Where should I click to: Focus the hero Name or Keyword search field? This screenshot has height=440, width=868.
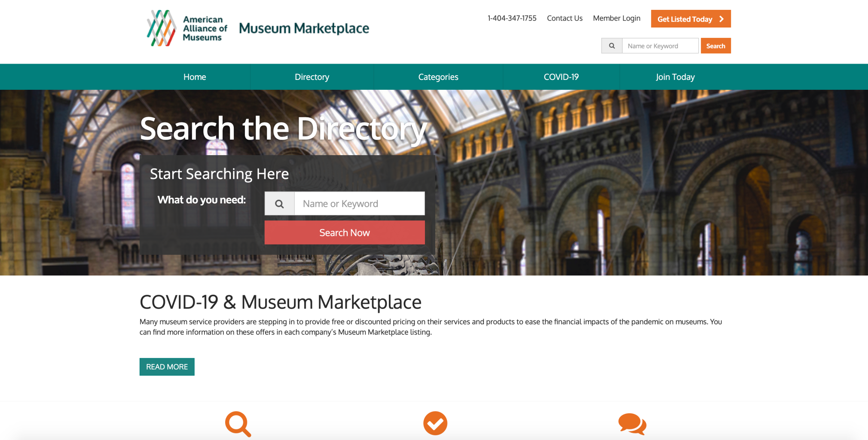[359, 204]
